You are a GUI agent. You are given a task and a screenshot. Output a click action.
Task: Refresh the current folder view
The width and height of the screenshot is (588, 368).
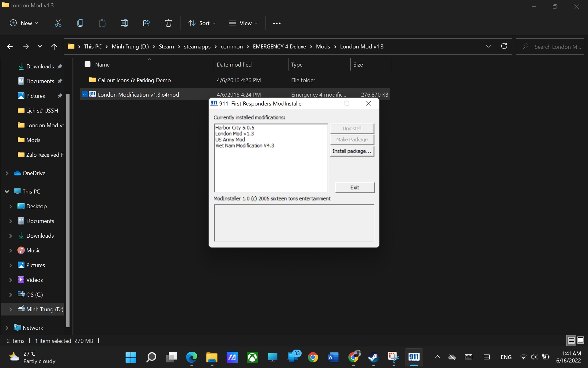click(x=504, y=46)
